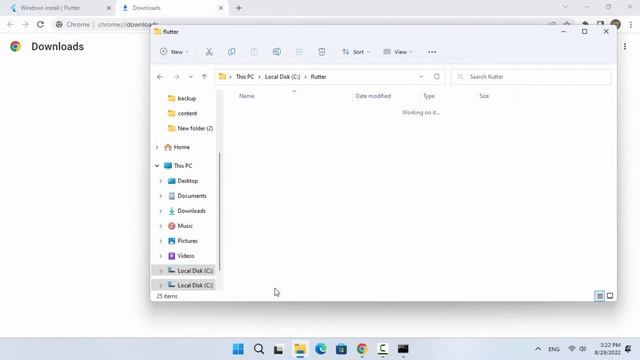
Task: Expand the Videos tree node
Action: (160, 256)
